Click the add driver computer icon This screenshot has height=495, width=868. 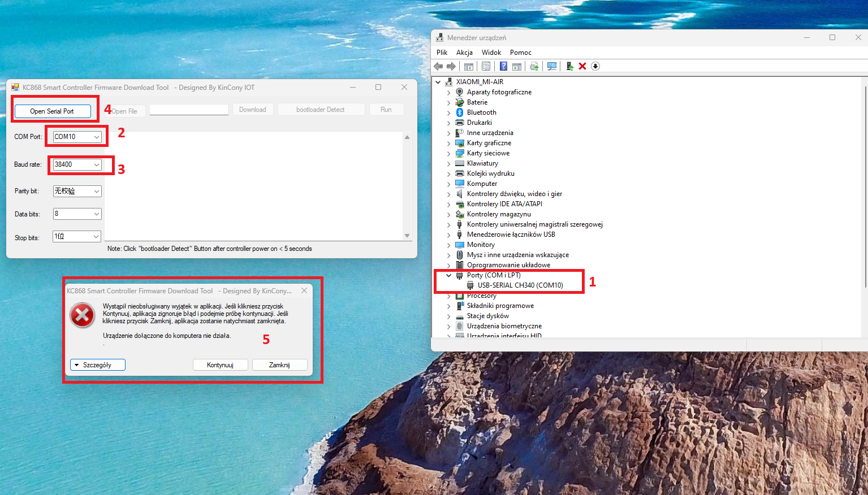(x=569, y=66)
